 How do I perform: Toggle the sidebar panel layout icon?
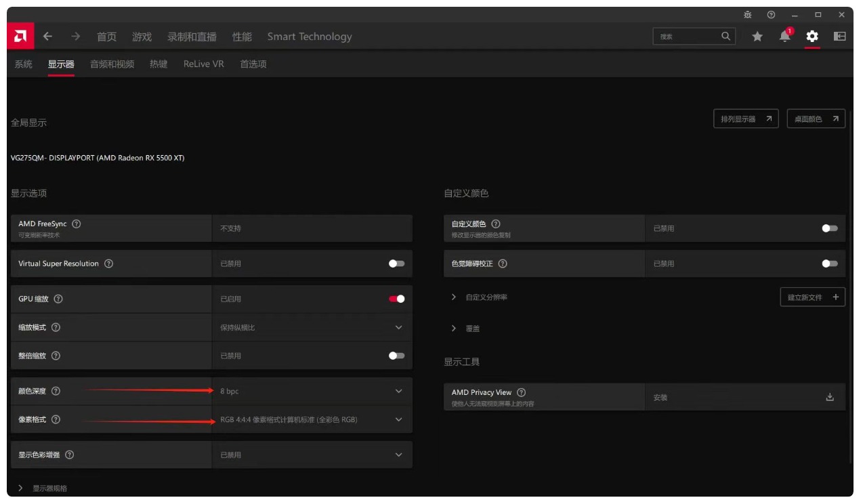coord(839,37)
